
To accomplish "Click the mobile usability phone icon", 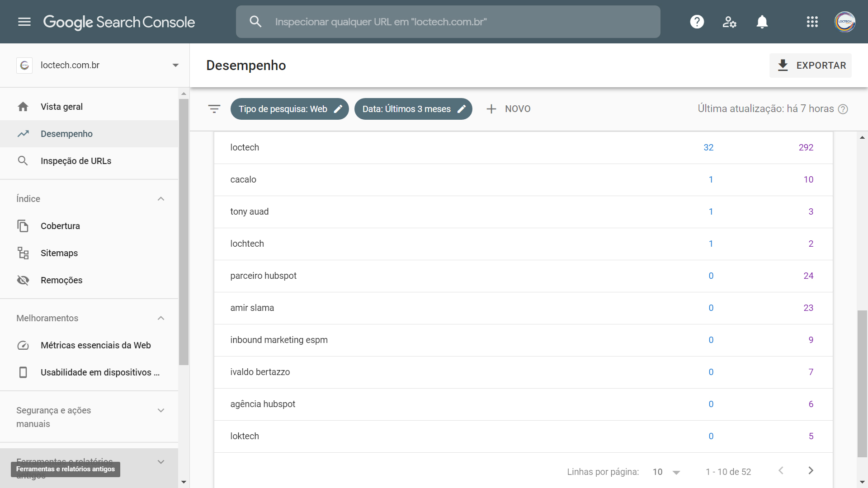I will click(23, 372).
